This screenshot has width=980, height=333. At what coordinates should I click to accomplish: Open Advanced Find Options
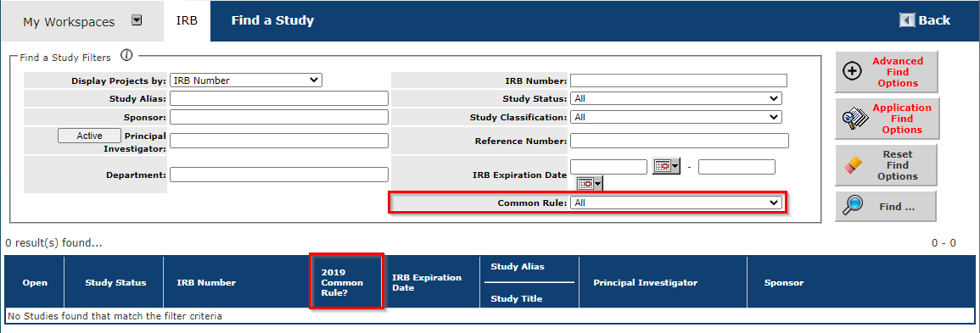pos(887,72)
